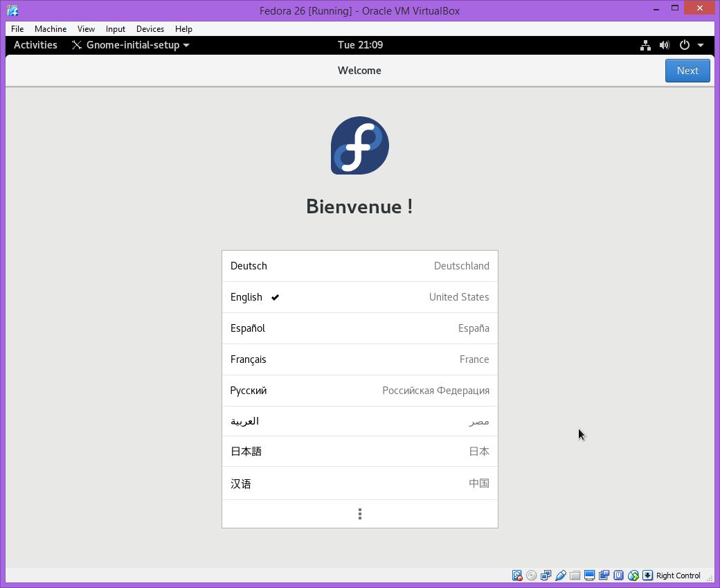
Task: Choose Español from the language list
Action: pyautogui.click(x=360, y=328)
